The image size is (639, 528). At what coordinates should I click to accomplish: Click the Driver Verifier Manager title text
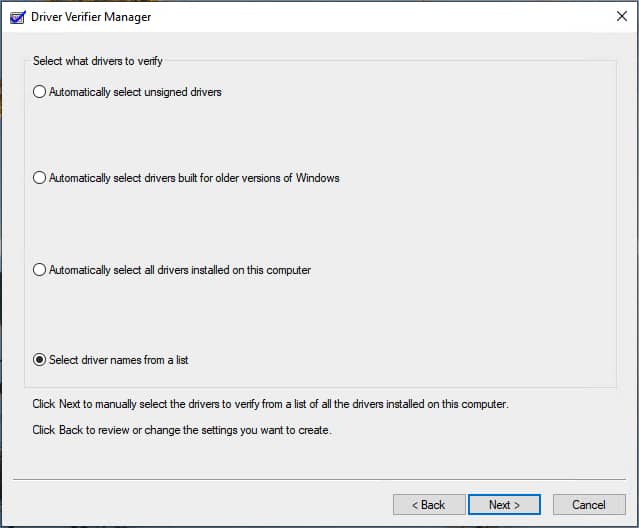(91, 17)
